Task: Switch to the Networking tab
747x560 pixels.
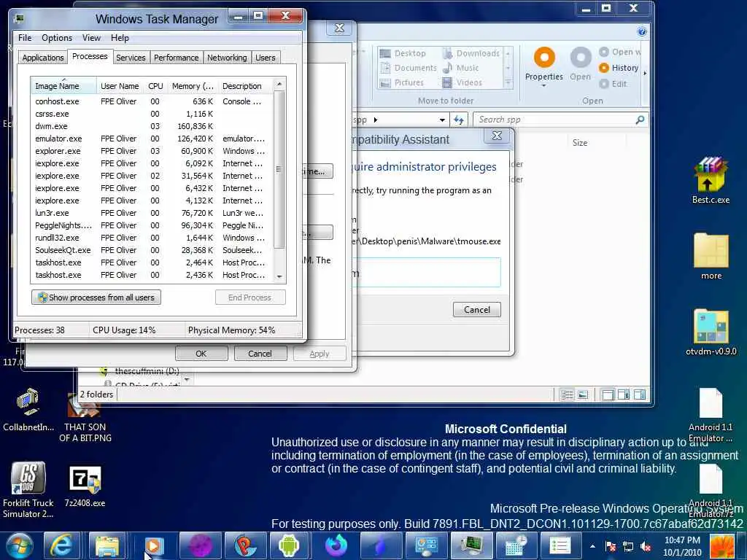Action: (x=227, y=58)
